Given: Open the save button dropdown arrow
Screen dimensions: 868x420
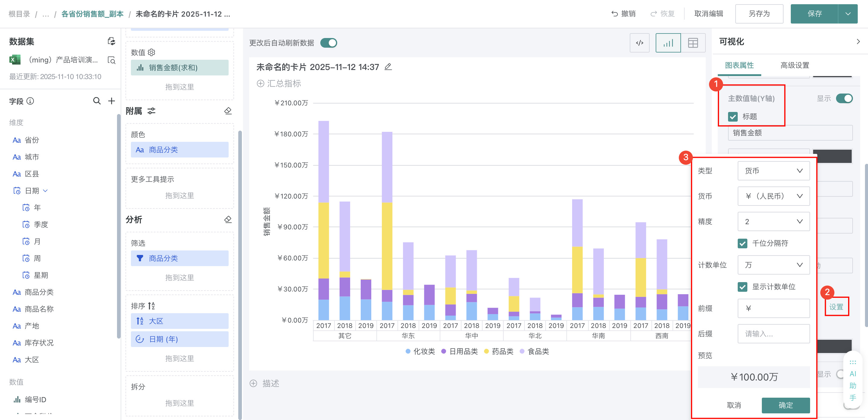Looking at the screenshot, I should tap(848, 14).
